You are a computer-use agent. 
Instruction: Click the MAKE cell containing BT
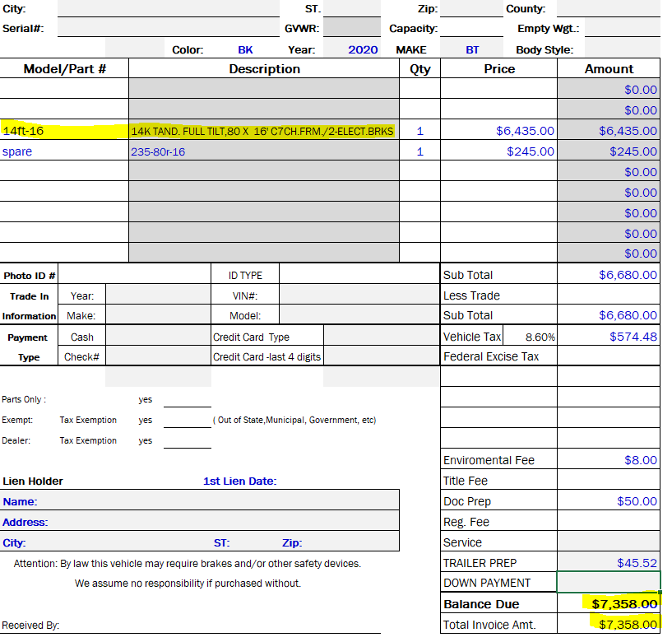[472, 49]
